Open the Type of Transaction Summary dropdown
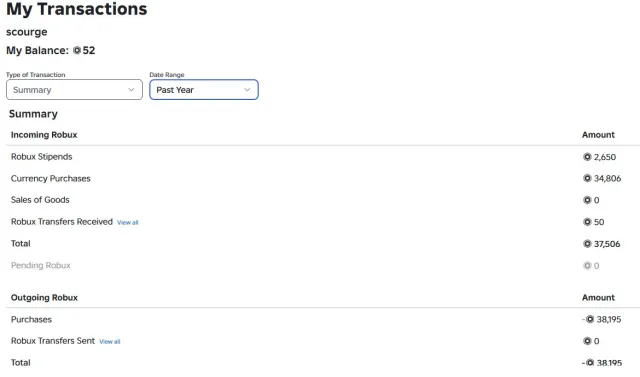The height and width of the screenshot is (377, 640). pos(74,90)
